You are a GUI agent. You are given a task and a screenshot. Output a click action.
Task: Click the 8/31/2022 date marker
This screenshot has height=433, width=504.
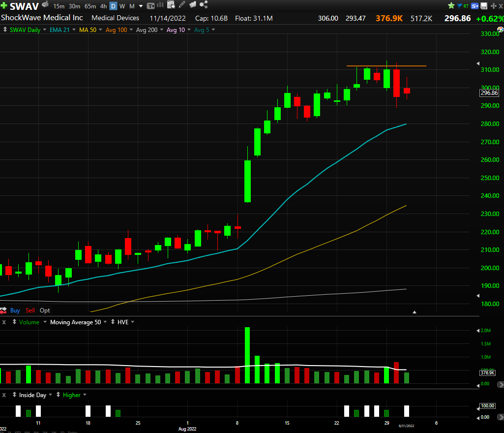pyautogui.click(x=406, y=426)
